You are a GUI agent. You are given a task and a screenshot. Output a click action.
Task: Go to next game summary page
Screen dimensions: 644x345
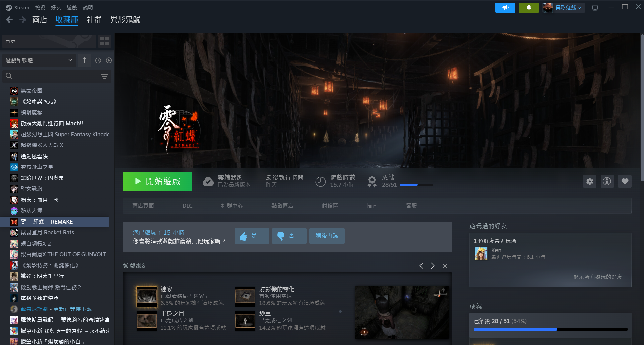(433, 266)
